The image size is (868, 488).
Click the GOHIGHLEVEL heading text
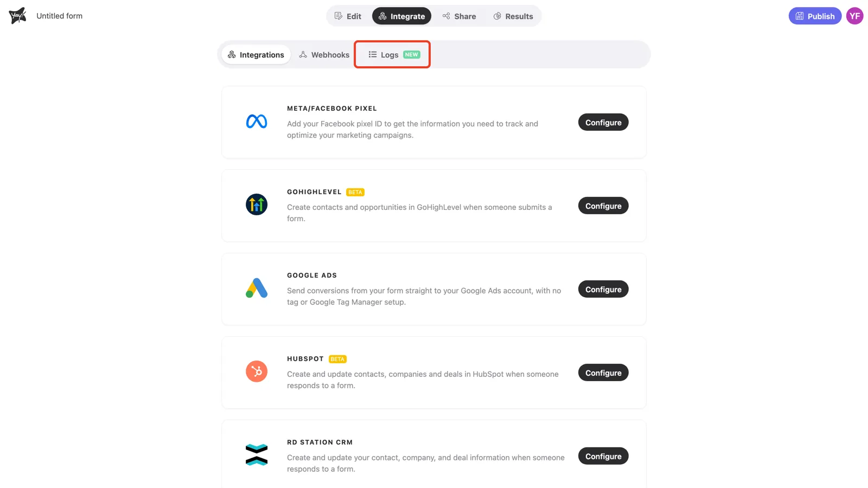[x=314, y=192]
